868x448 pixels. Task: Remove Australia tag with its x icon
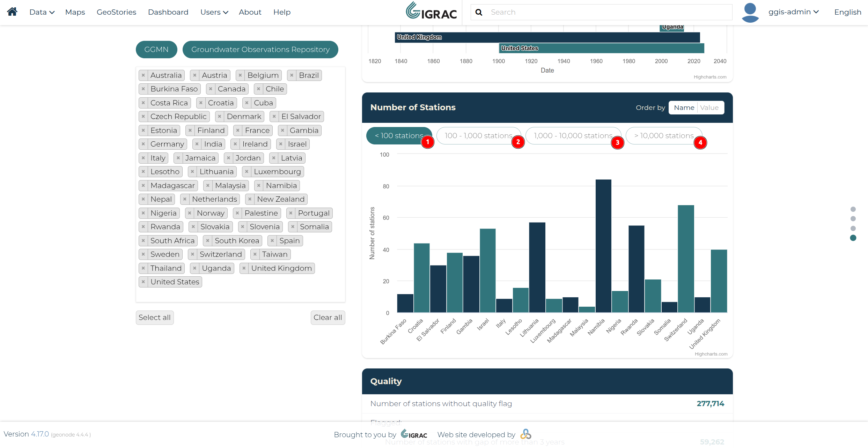click(x=143, y=75)
